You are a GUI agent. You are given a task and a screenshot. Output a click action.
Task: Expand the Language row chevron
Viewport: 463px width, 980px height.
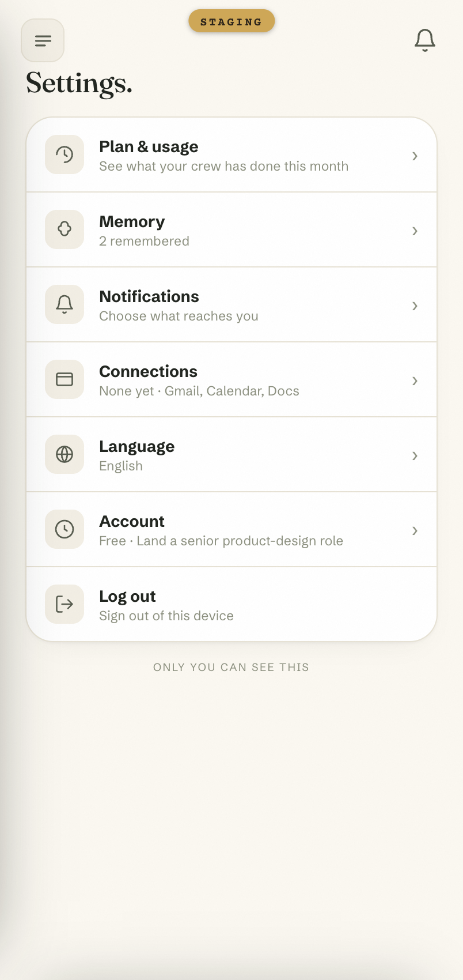pos(415,456)
